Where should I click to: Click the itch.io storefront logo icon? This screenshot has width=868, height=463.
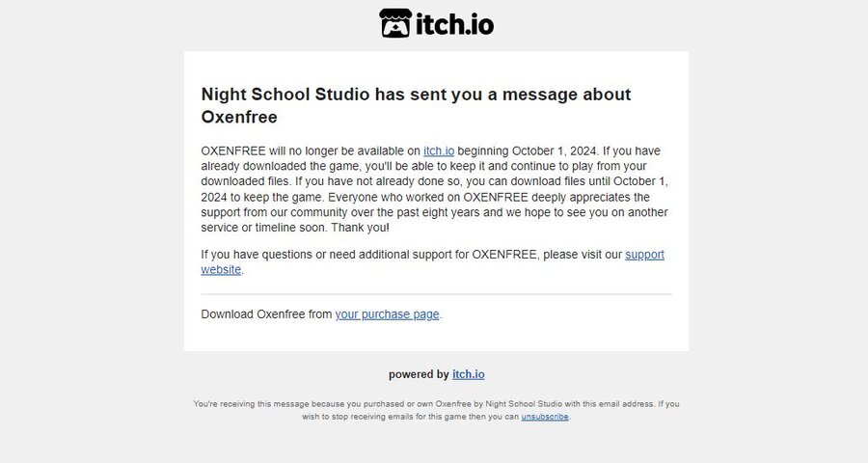click(x=395, y=23)
